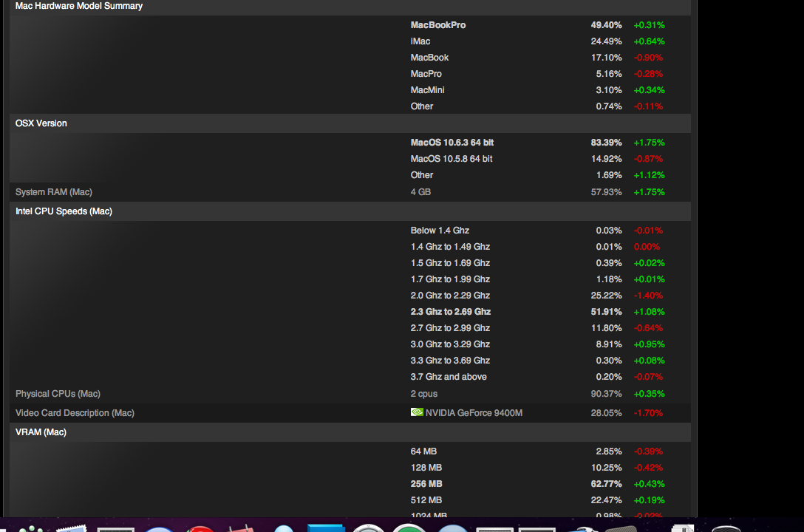Click the -1.70% change for video card
Image resolution: width=804 pixels, height=532 pixels.
(x=649, y=413)
